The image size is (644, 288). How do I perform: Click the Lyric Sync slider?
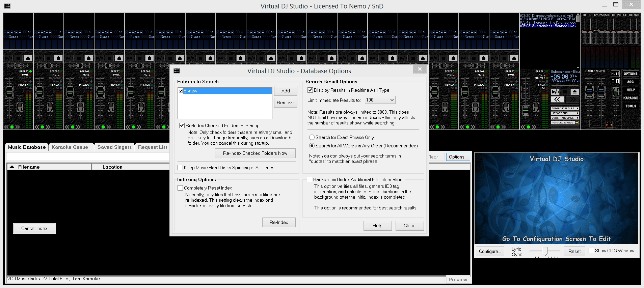tap(545, 252)
